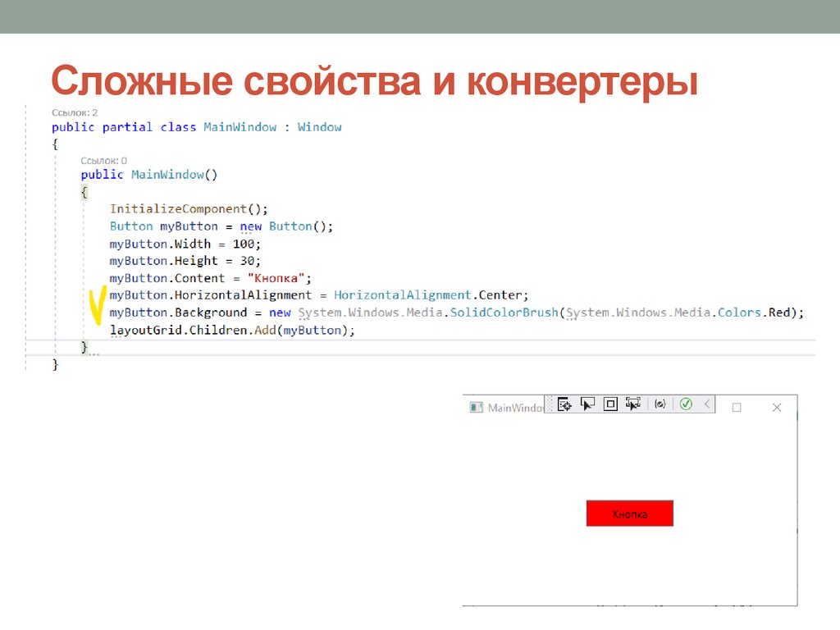Image resolution: width=840 pixels, height=630 pixels.
Task: Click the MainWindow title text
Action: tap(515, 408)
